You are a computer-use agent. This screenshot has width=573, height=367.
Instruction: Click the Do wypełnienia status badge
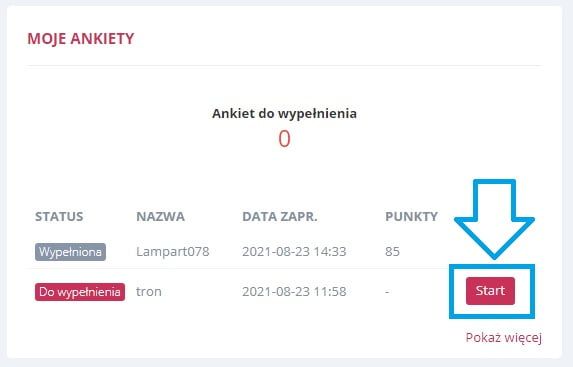[x=80, y=292]
